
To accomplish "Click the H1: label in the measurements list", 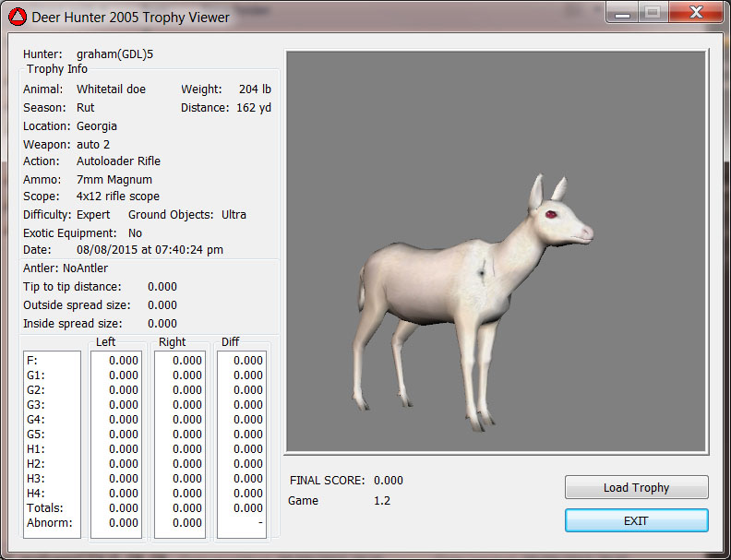I will [37, 449].
